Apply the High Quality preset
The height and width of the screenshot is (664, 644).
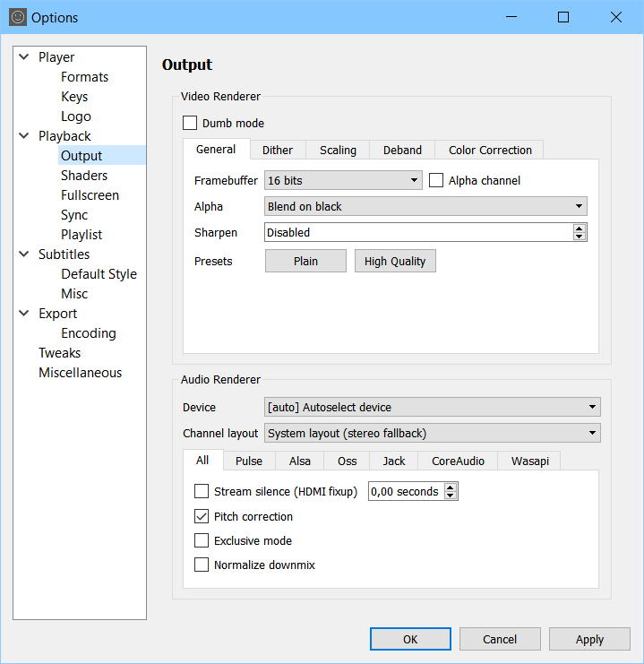(x=395, y=261)
